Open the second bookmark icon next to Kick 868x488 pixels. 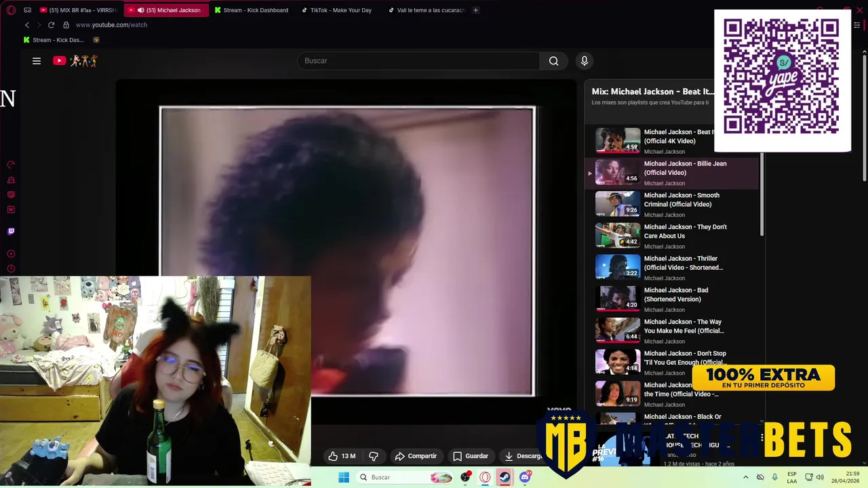point(96,40)
